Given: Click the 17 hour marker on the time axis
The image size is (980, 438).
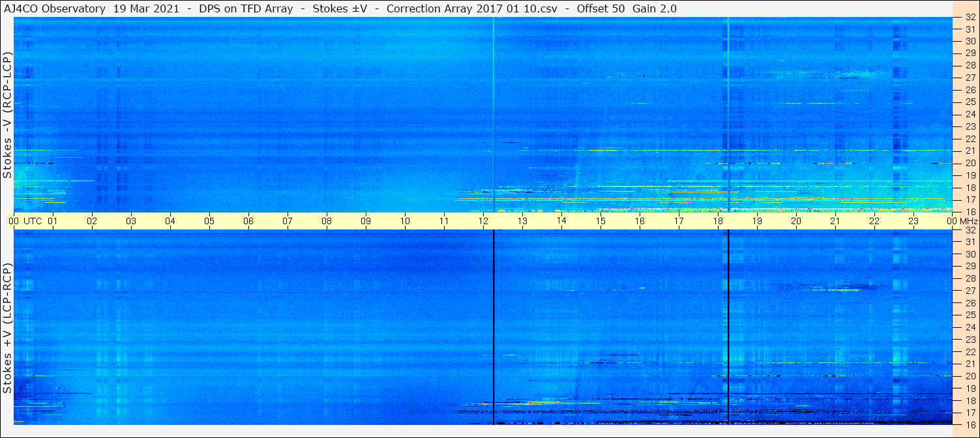Looking at the screenshot, I should 679,222.
